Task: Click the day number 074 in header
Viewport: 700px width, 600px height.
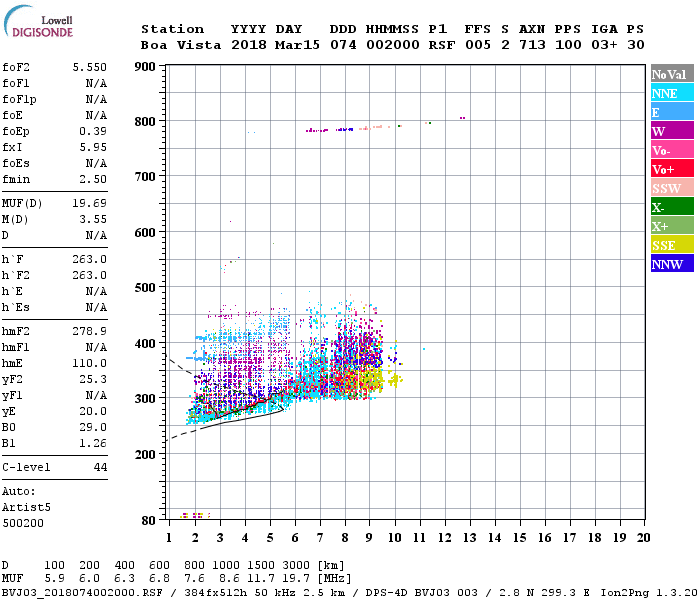Action: 343,45
